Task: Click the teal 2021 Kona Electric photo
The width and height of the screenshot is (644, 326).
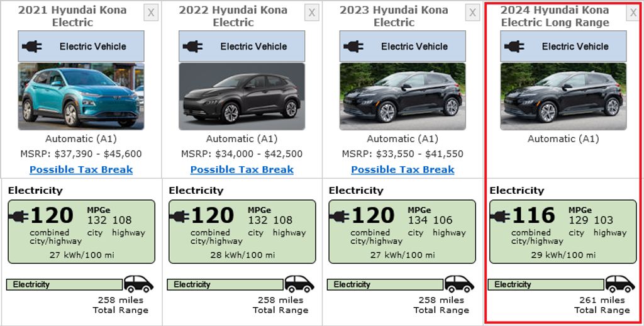Action: [81, 96]
